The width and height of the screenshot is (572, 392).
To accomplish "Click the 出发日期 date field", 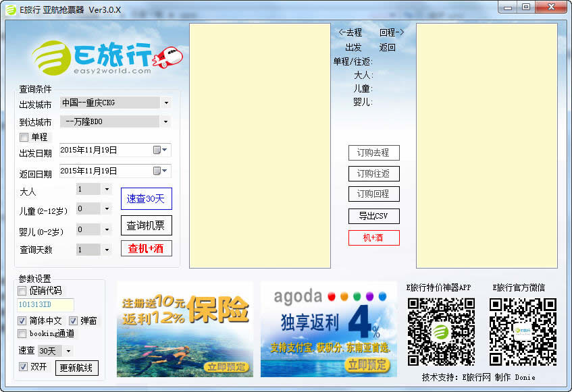I will click(115, 150).
